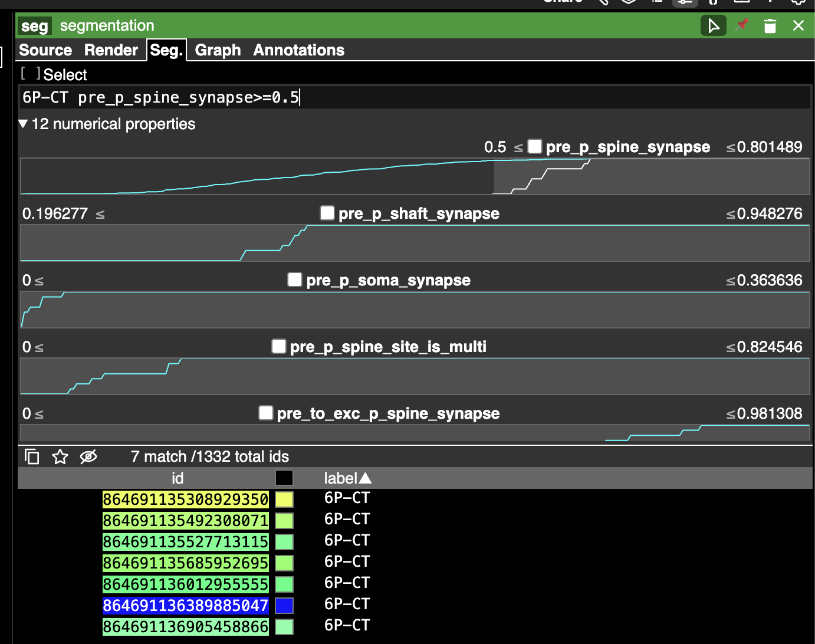Enable pre_p_spine_site_is_multi checkbox
Image resolution: width=815 pixels, height=644 pixels.
pyautogui.click(x=279, y=346)
